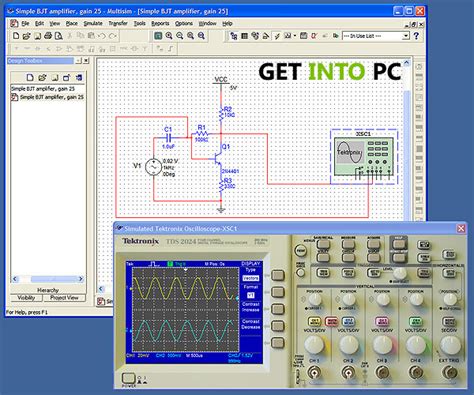This screenshot has height=395, width=474.
Task: Click the red MATH MENU button
Action: coord(331,321)
